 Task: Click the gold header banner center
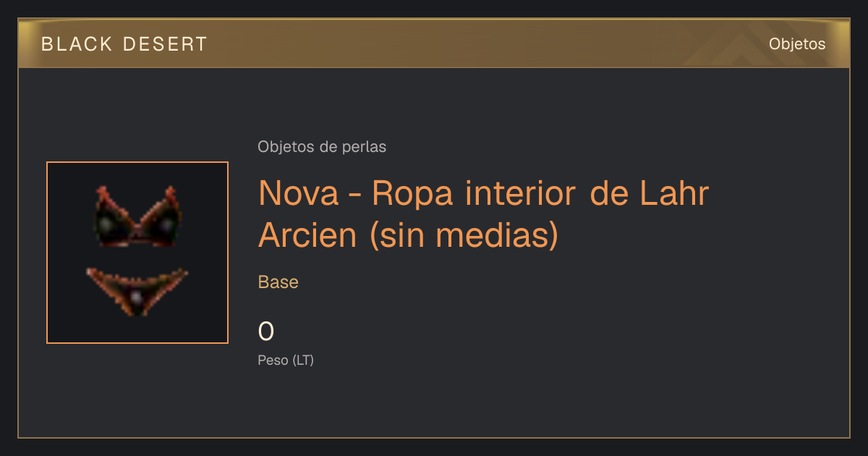pos(434,43)
